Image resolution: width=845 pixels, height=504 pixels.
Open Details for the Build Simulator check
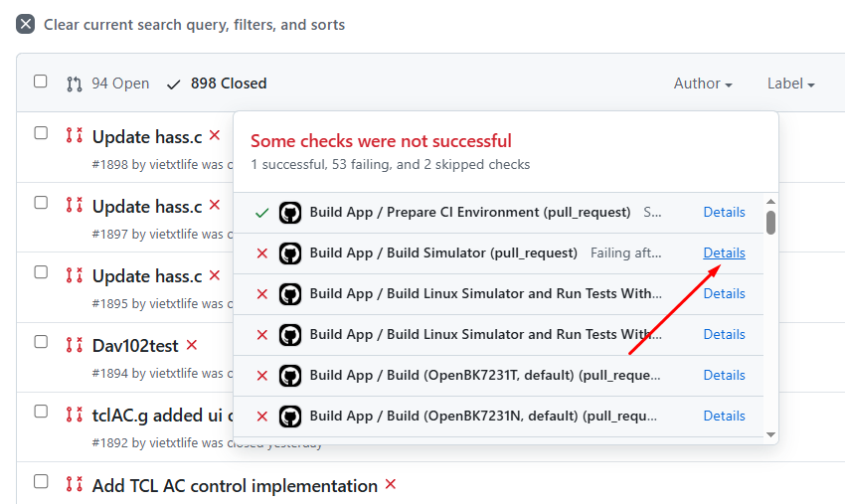click(724, 252)
